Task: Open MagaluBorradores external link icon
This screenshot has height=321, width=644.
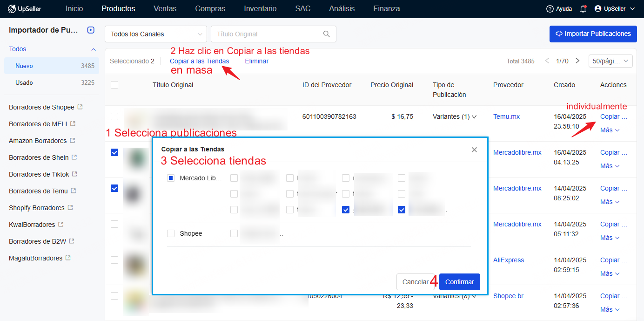Action: click(x=68, y=258)
